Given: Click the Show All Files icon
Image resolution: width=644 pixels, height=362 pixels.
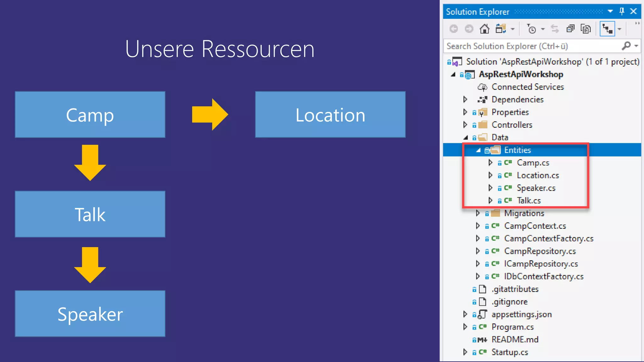Looking at the screenshot, I should 586,29.
